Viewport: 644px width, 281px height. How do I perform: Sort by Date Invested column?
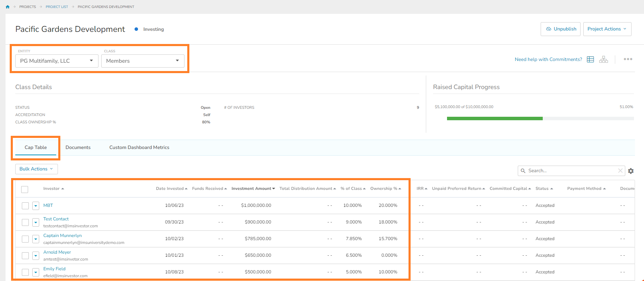(172, 188)
